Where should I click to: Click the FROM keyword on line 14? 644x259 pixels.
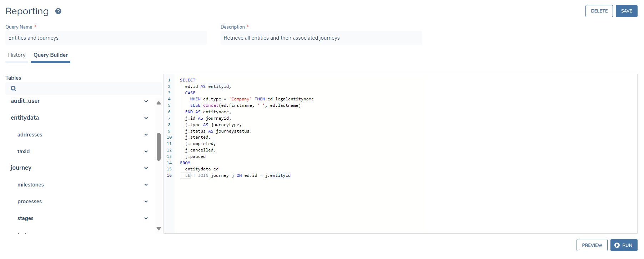pyautogui.click(x=185, y=163)
